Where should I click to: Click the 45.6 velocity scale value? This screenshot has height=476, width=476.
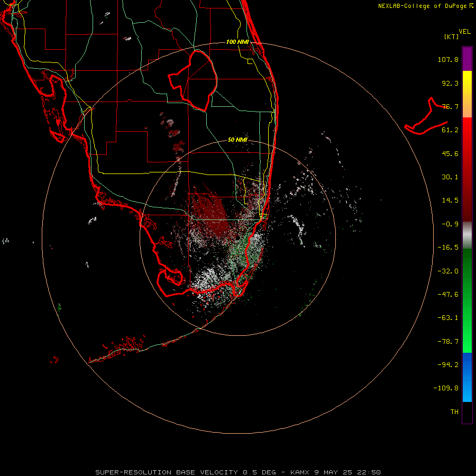(x=450, y=153)
